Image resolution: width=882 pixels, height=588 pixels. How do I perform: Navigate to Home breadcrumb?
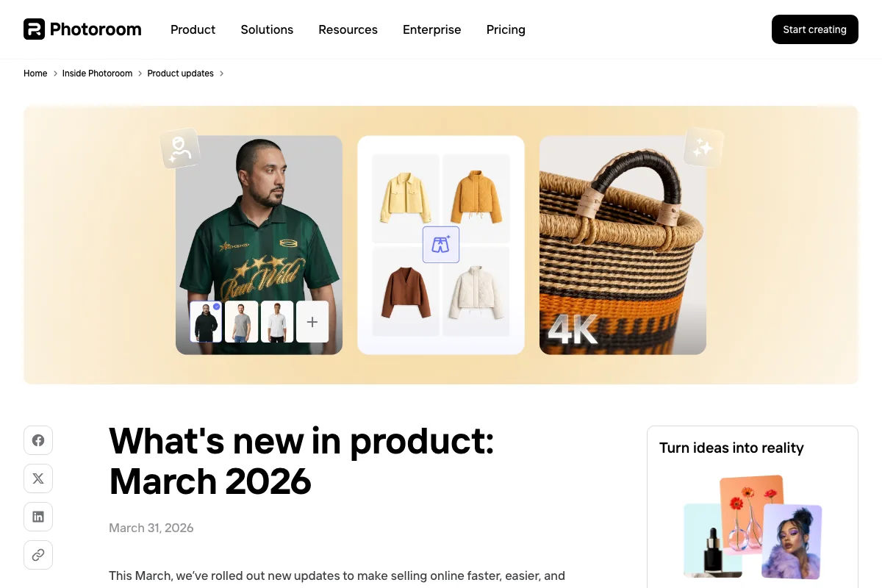(x=35, y=73)
